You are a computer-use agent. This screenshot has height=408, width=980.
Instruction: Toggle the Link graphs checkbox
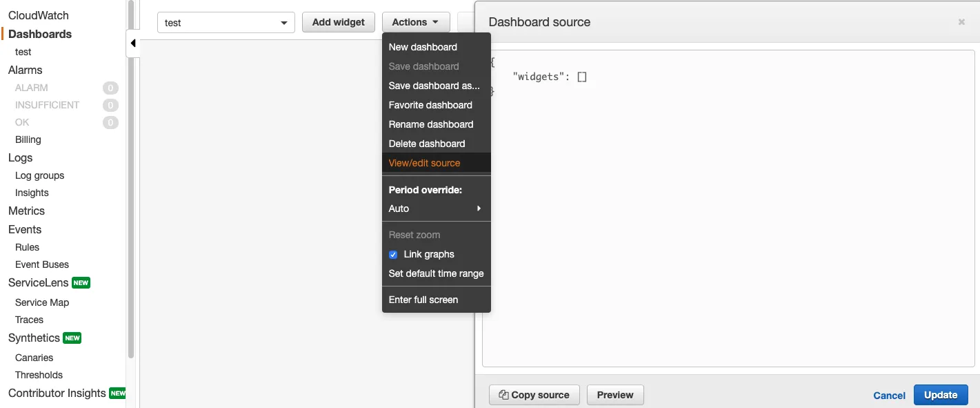coord(393,255)
